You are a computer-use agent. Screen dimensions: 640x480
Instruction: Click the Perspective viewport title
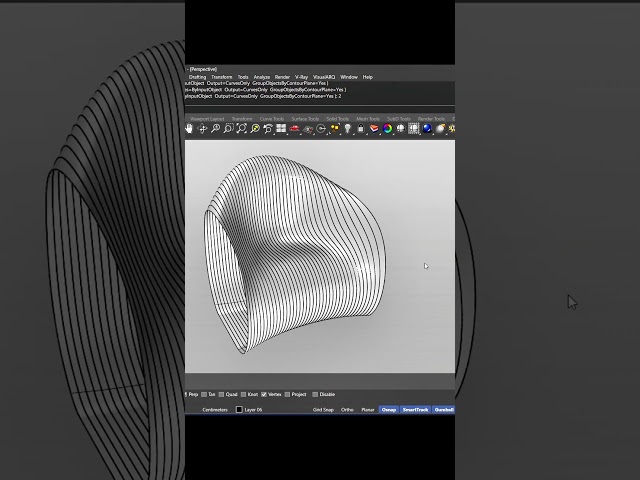click(203, 69)
